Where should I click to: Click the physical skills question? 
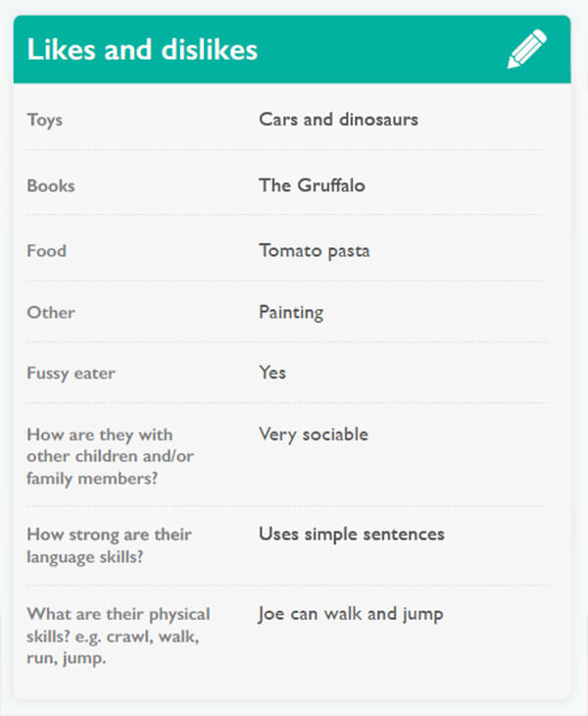(x=118, y=636)
